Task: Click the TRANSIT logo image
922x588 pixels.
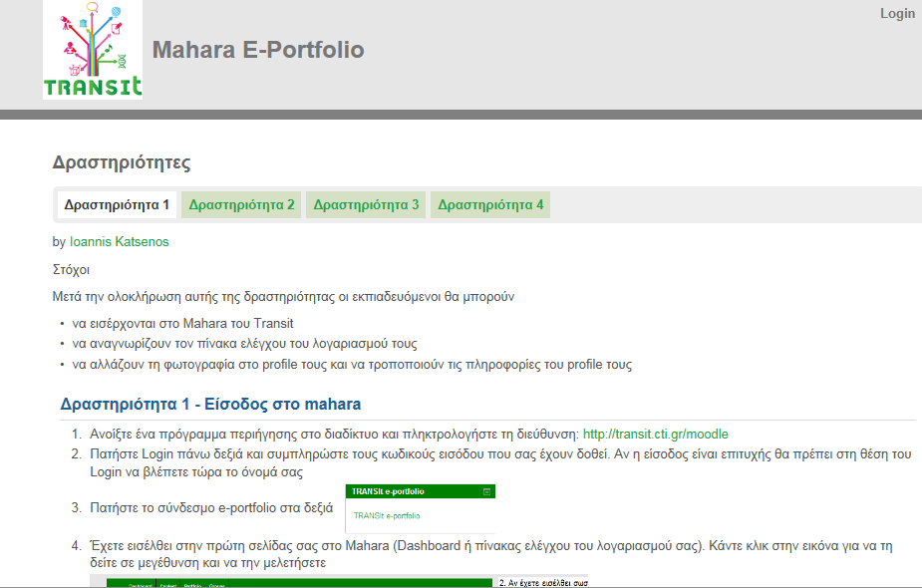Action: point(93,50)
